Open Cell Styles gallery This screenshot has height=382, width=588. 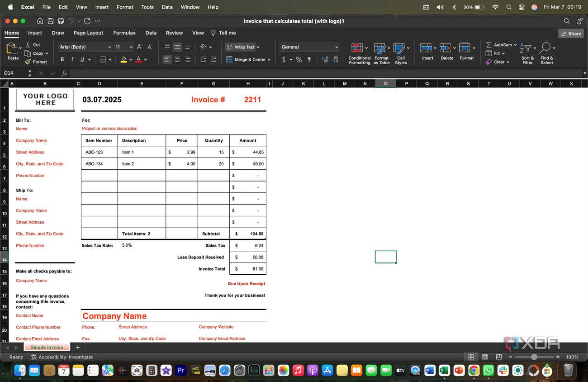pyautogui.click(x=401, y=54)
